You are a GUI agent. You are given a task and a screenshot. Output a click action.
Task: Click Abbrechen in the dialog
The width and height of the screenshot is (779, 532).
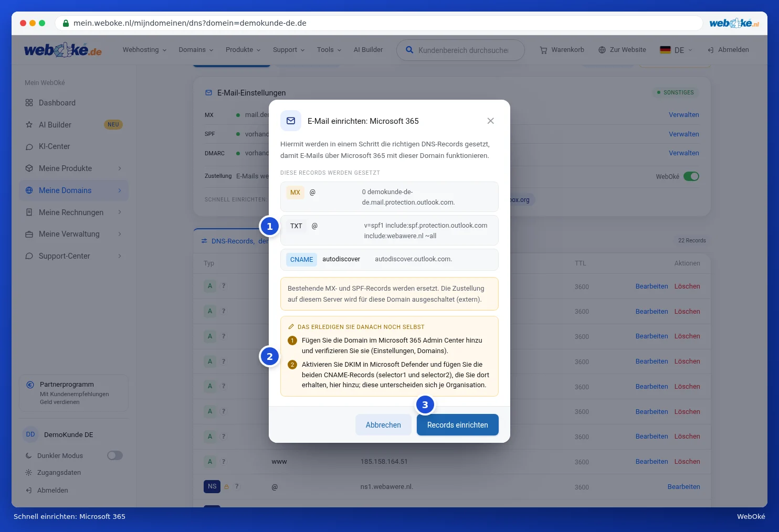click(x=383, y=425)
